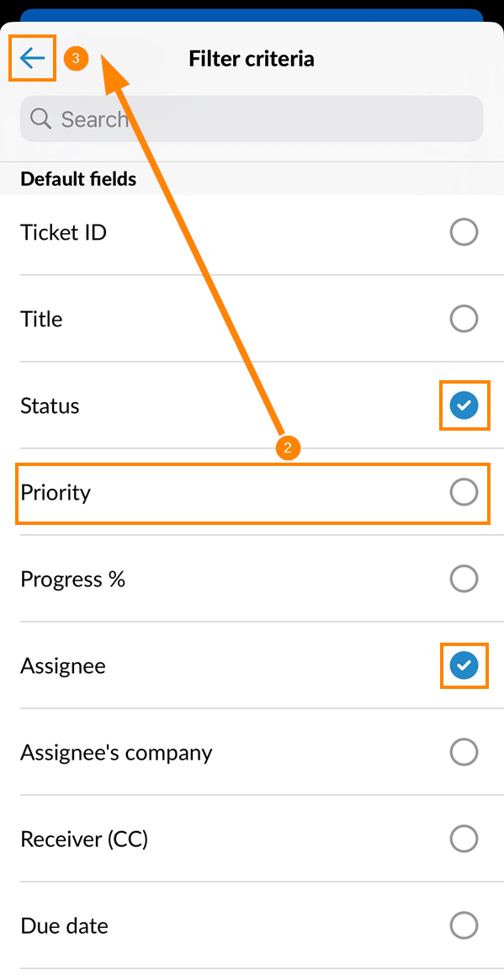Tap the Progress % label
The height and width of the screenshot is (980, 504).
[x=73, y=580]
